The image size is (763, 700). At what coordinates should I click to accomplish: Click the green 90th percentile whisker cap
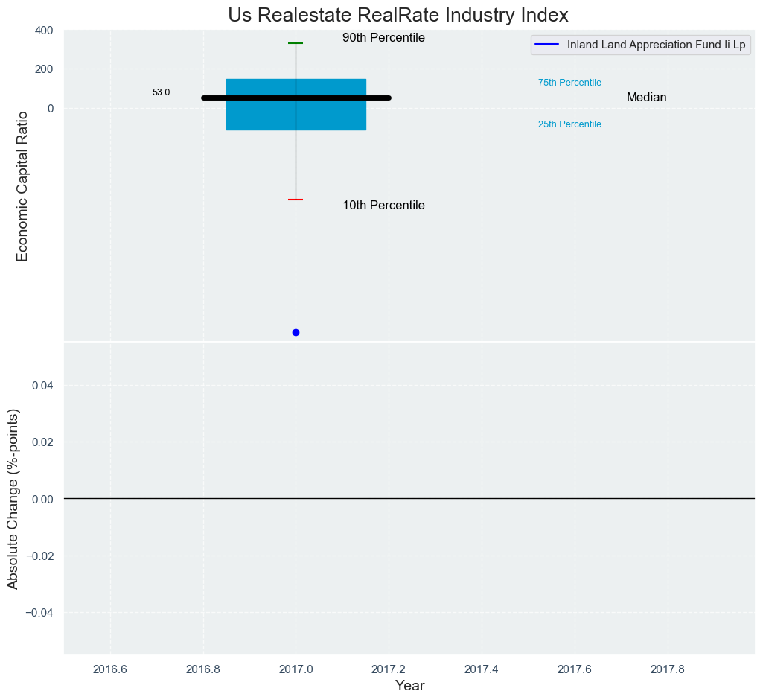click(x=296, y=43)
